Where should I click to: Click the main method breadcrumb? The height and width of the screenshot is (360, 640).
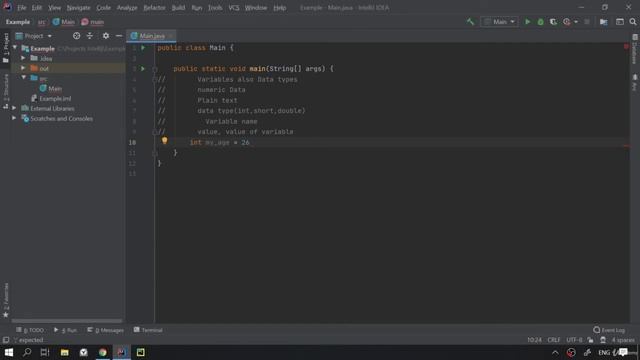pos(93,22)
